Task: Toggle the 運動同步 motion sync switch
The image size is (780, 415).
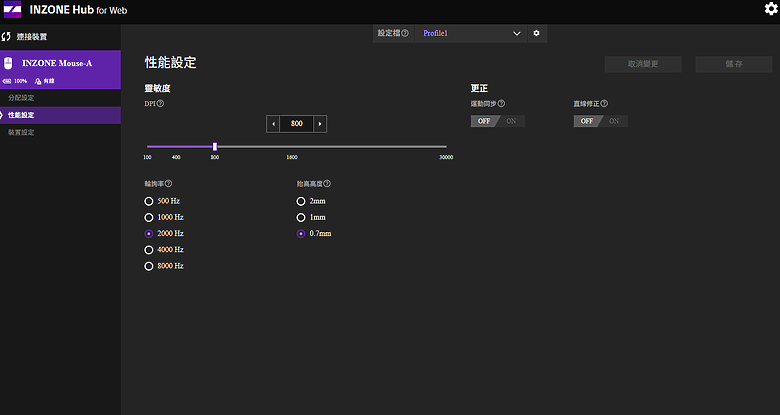Action: click(x=497, y=121)
